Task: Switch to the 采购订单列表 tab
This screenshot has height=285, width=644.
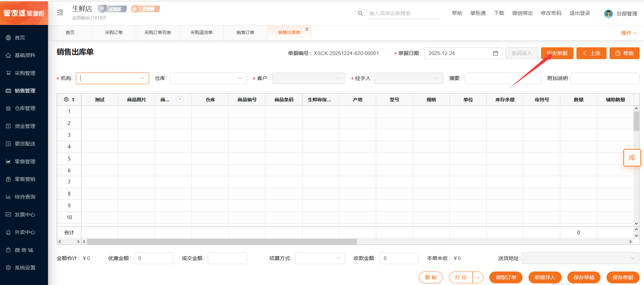Action: coord(158,33)
